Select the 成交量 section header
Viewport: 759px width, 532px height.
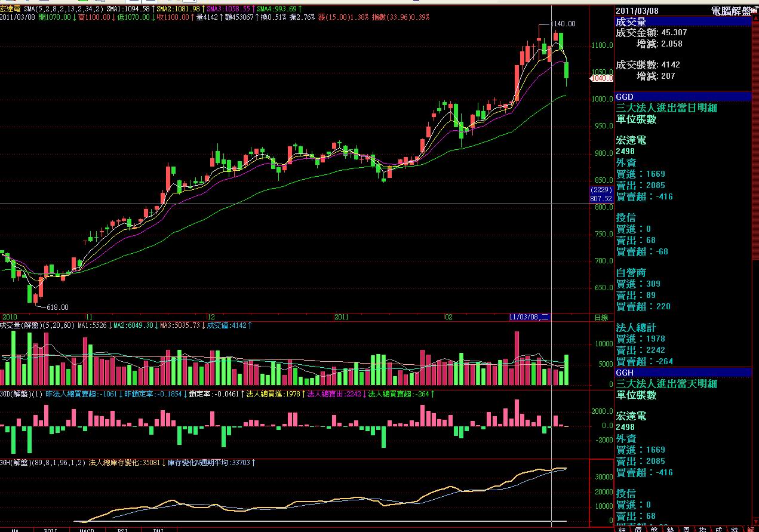683,21
